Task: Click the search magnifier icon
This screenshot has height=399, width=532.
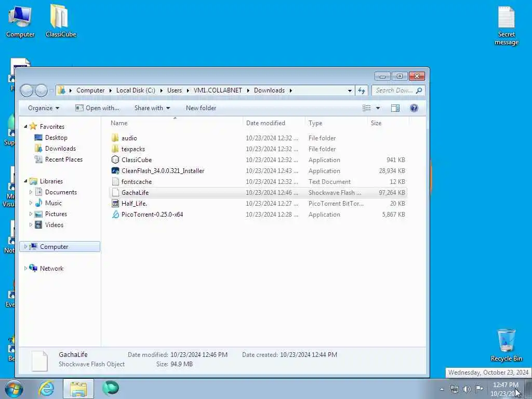Action: tap(419, 90)
